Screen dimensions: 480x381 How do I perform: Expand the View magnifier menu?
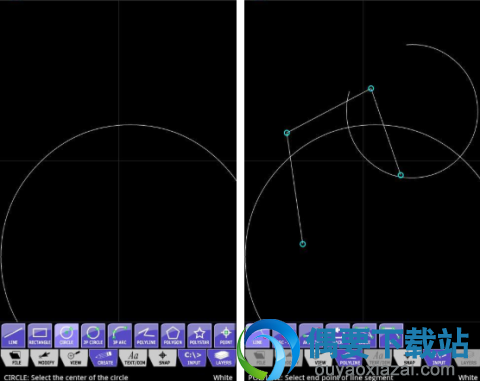coord(74,358)
